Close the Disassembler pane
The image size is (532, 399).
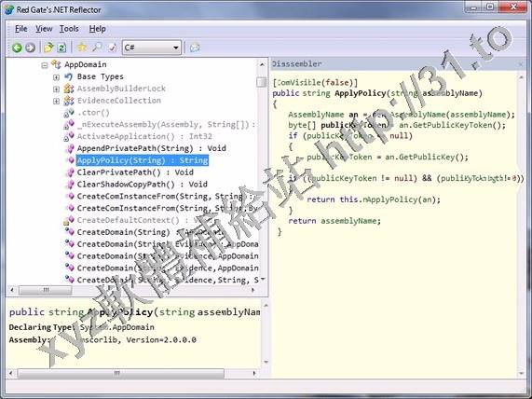(x=521, y=63)
